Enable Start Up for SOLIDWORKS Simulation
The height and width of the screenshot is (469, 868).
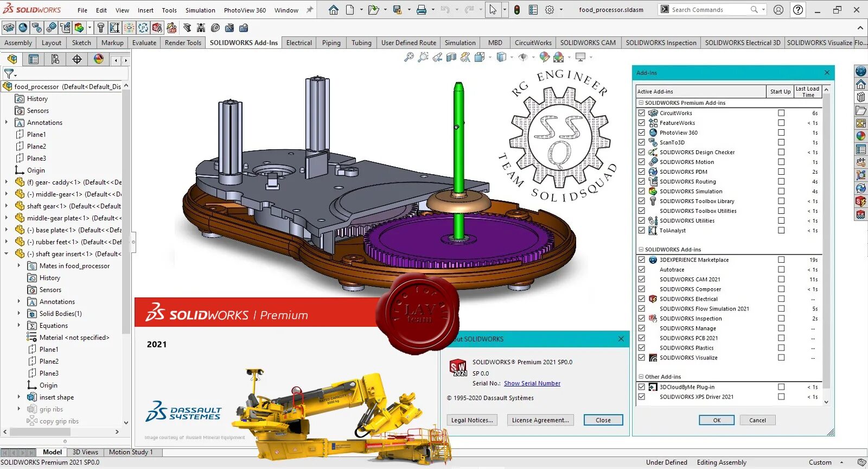coord(781,191)
